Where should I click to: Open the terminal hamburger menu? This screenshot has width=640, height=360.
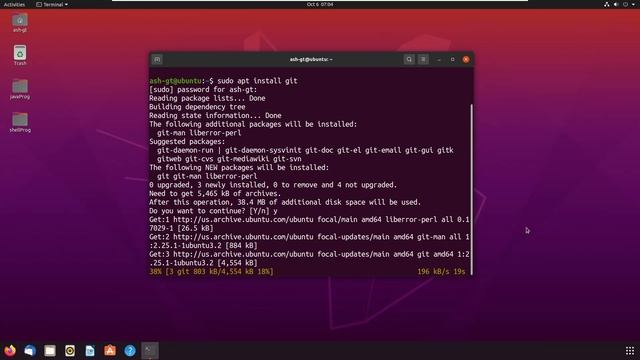pos(423,60)
